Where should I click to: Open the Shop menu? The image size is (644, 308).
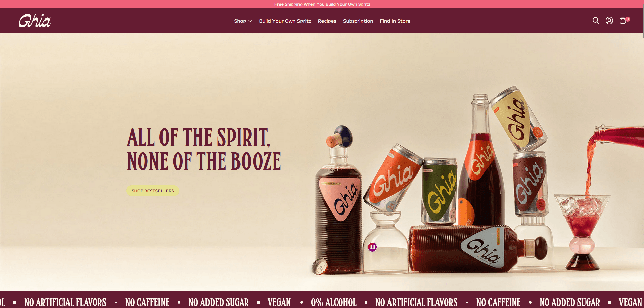(240, 21)
